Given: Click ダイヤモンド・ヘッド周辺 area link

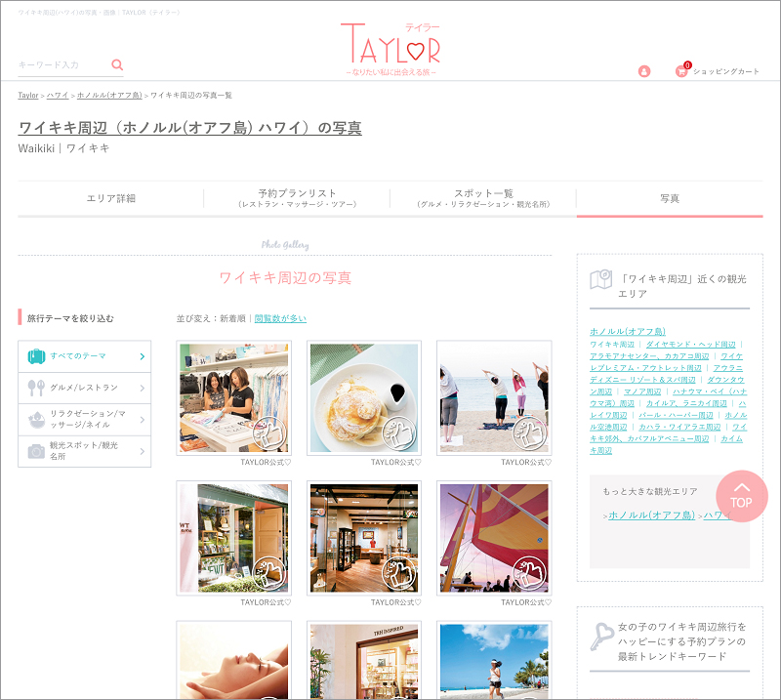Looking at the screenshot, I should point(690,345).
